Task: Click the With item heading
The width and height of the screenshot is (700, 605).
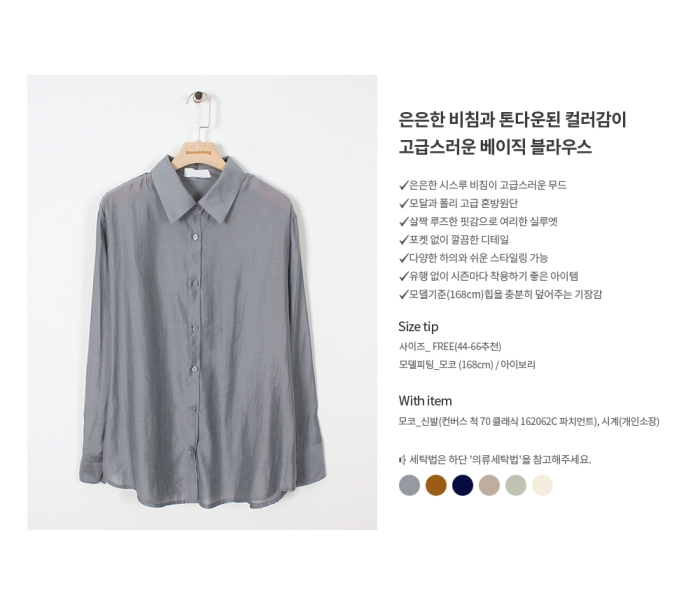Action: pyautogui.click(x=425, y=401)
